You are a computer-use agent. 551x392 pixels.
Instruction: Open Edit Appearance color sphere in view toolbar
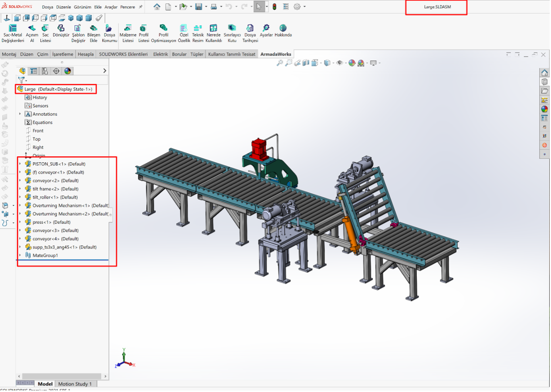pyautogui.click(x=352, y=63)
